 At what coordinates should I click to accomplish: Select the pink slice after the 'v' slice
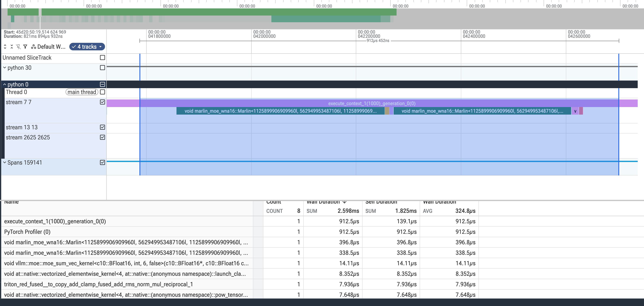pos(581,111)
